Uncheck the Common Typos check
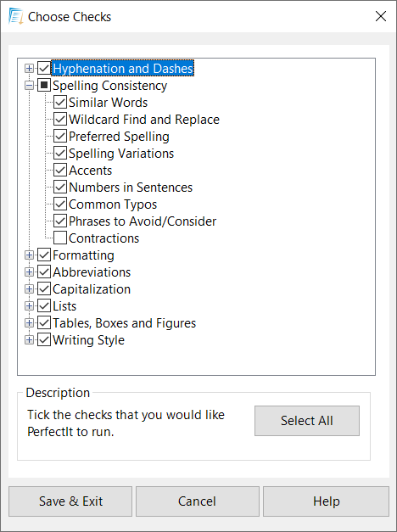This screenshot has height=532, width=397. click(x=60, y=204)
